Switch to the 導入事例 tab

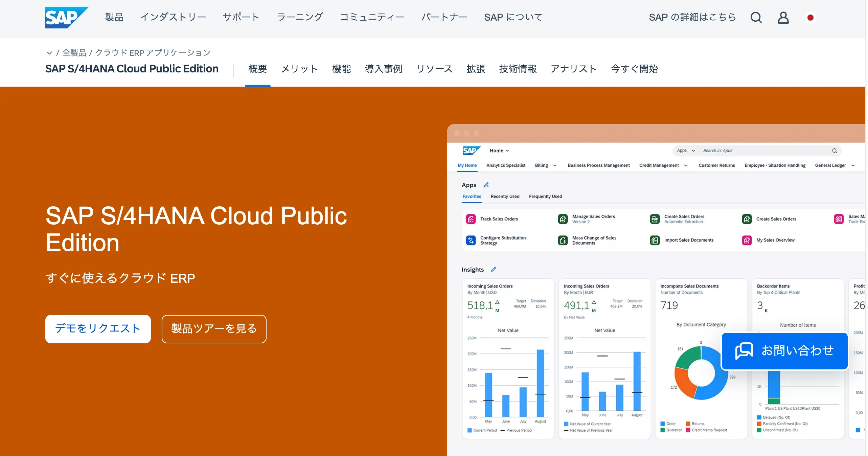coord(383,69)
